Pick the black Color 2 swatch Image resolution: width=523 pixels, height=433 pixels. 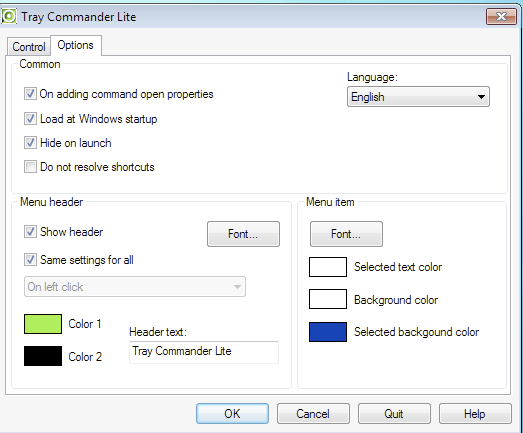point(43,356)
